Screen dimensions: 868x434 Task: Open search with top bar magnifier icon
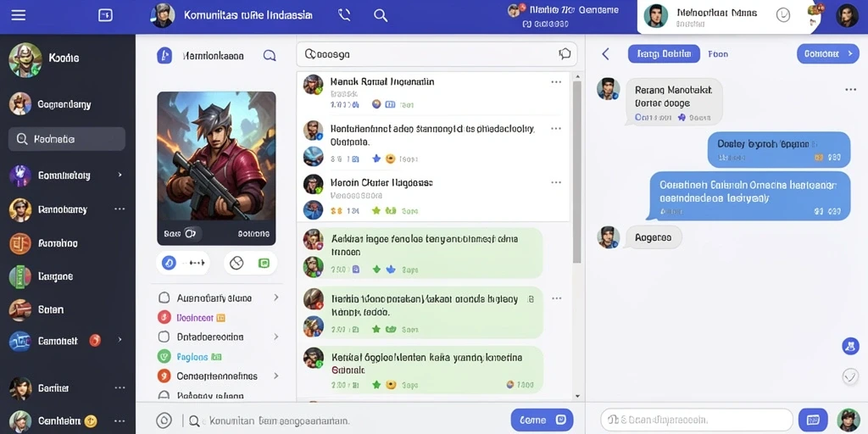pos(381,15)
